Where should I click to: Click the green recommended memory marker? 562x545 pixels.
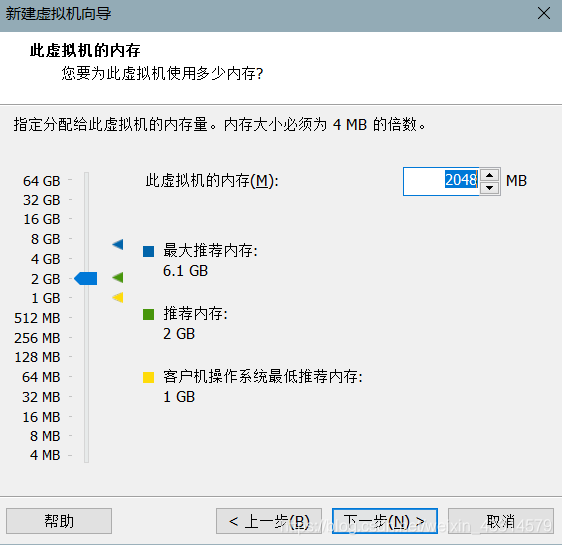(118, 277)
